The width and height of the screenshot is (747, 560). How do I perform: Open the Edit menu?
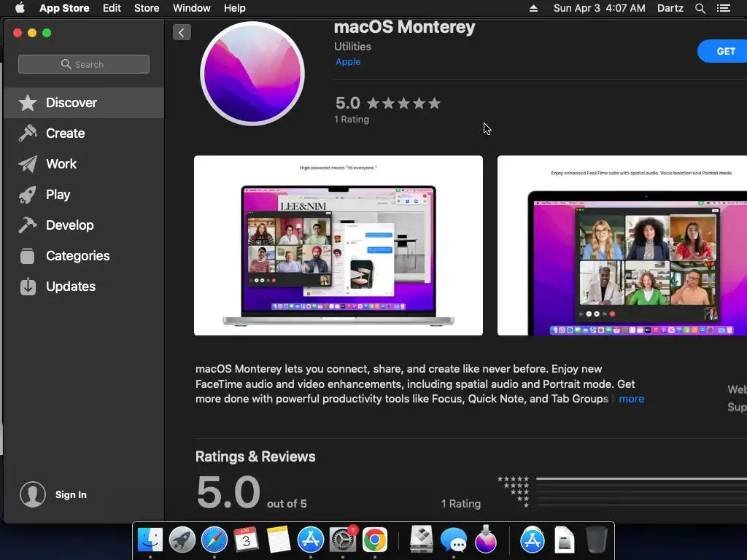(112, 8)
